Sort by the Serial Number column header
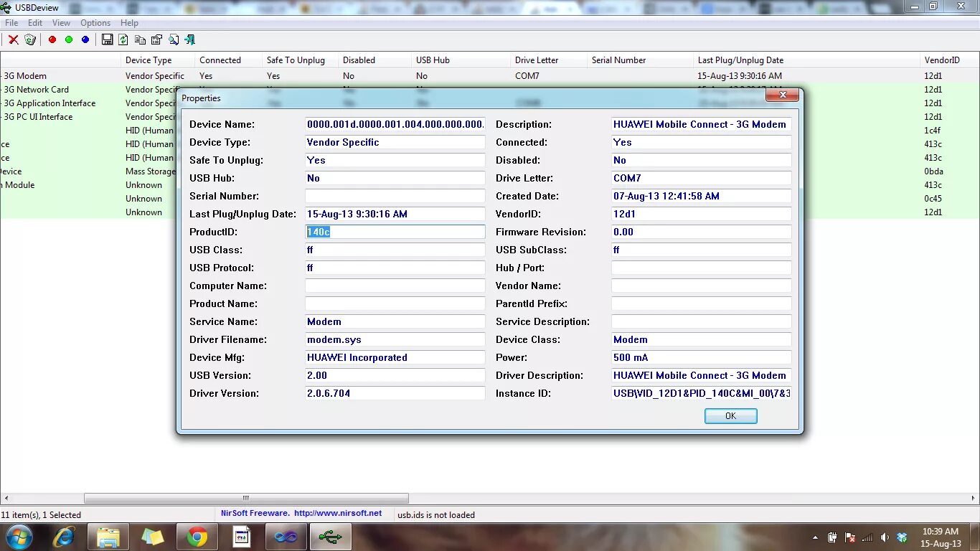 tap(641, 60)
